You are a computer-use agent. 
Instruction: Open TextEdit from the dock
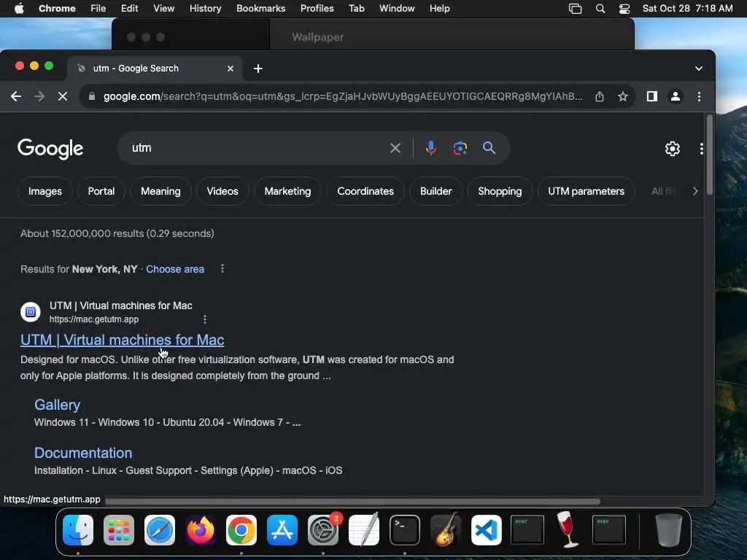point(364,529)
